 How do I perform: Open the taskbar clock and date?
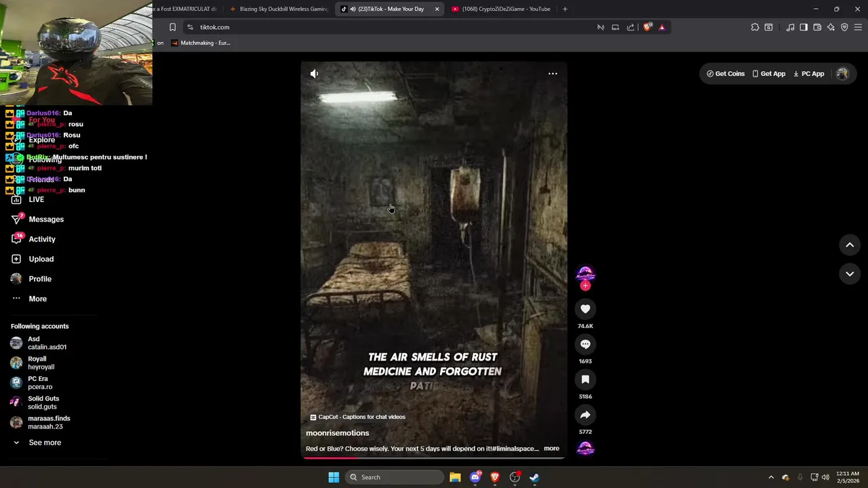pos(848,477)
